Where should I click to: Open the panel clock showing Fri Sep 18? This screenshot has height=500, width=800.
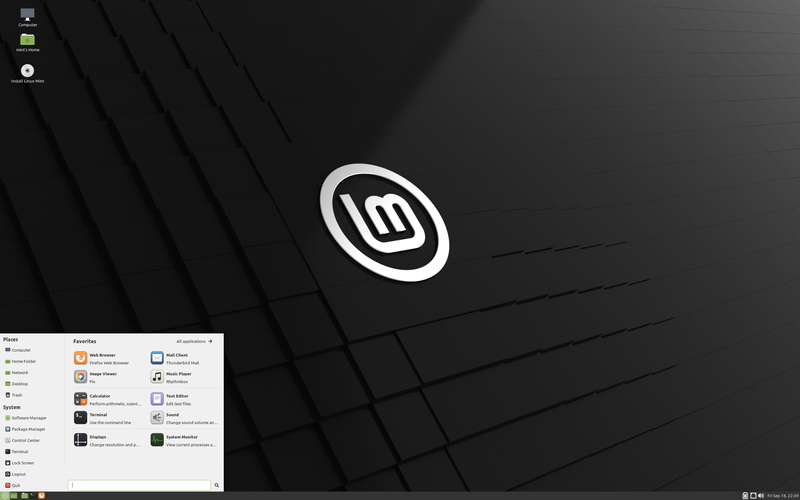[x=782, y=495]
